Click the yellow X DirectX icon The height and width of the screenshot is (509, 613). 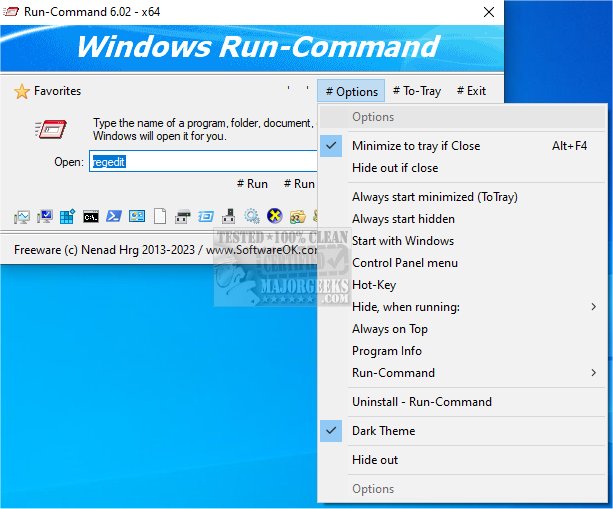pyautogui.click(x=274, y=216)
